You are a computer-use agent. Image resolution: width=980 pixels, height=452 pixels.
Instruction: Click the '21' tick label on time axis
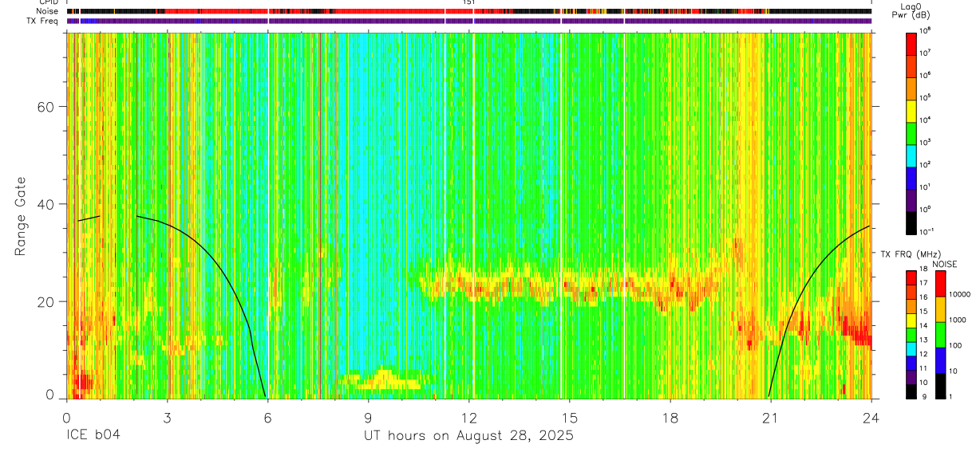[771, 417]
